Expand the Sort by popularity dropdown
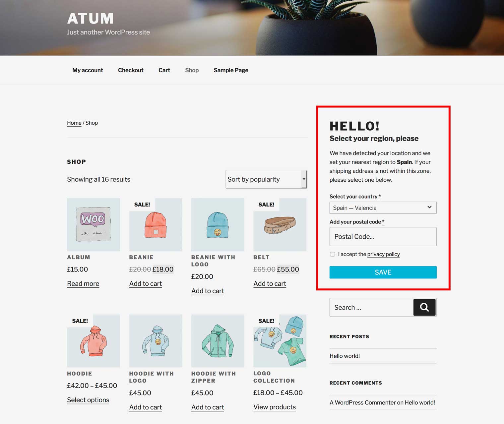Screen dimensions: 504x424 [x=266, y=179]
